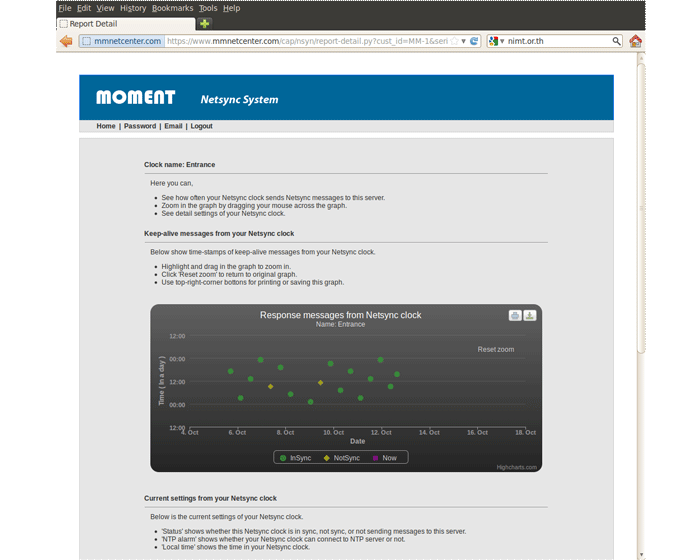Print the chart using printer icon
Image resolution: width=700 pixels, height=560 pixels.
(x=515, y=315)
